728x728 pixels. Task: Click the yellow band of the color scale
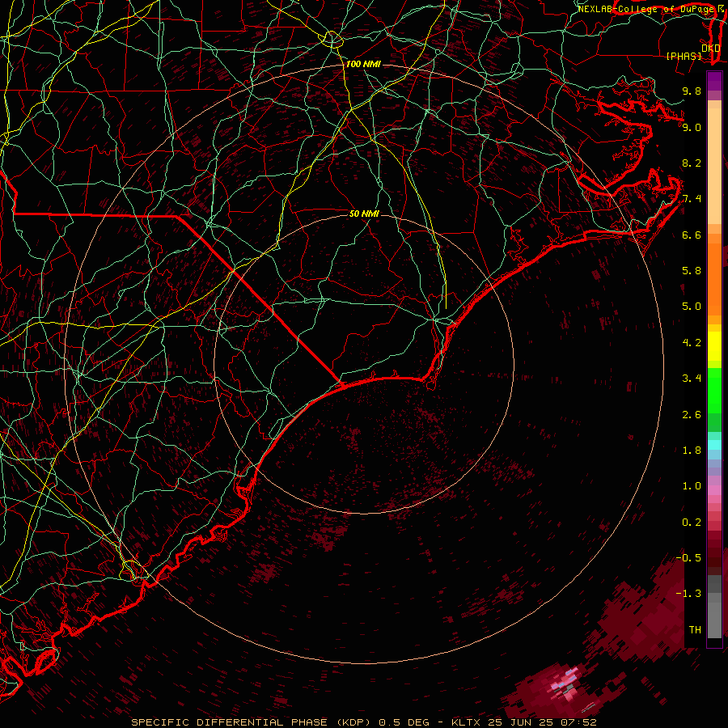click(x=714, y=346)
